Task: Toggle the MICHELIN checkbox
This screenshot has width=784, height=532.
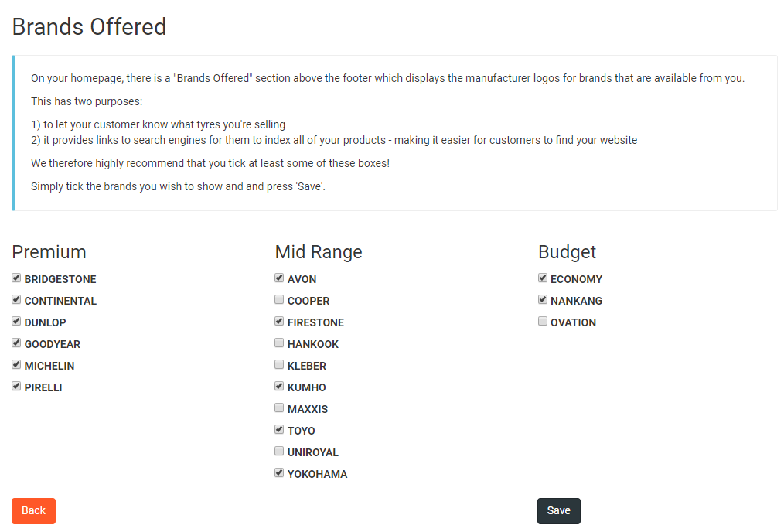Action: [16, 364]
